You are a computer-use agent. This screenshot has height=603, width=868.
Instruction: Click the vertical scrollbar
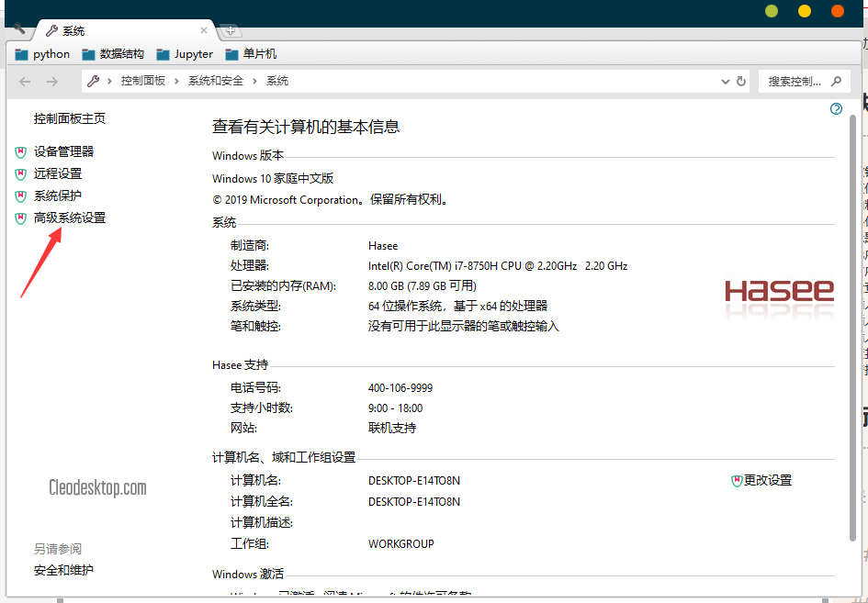pos(852,328)
